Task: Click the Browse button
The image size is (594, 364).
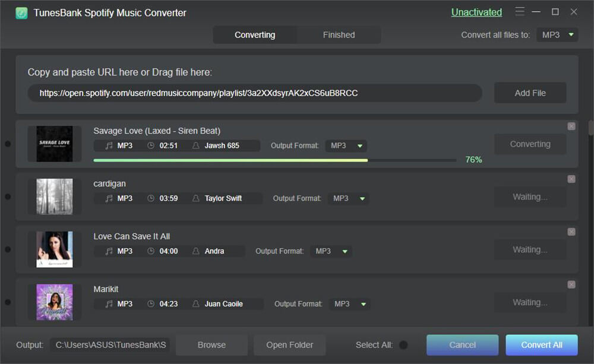Action: [x=212, y=345]
